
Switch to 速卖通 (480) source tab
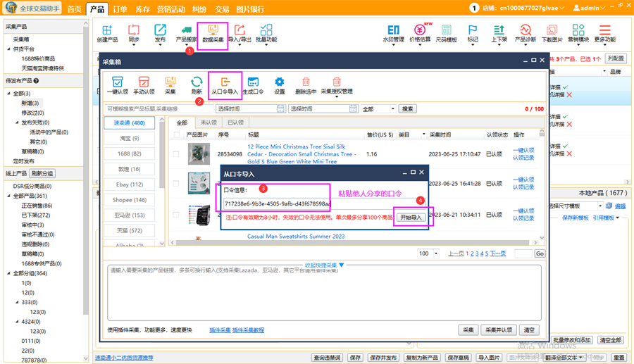click(130, 123)
